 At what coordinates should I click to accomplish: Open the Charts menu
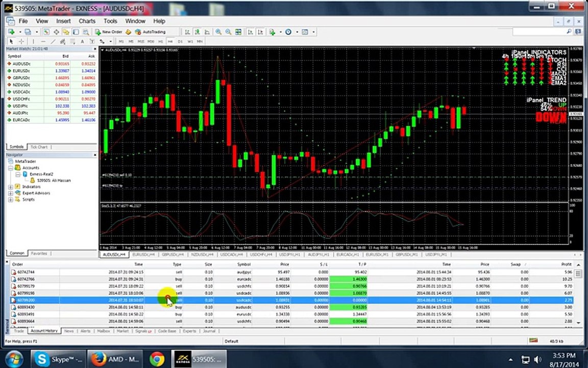(87, 21)
